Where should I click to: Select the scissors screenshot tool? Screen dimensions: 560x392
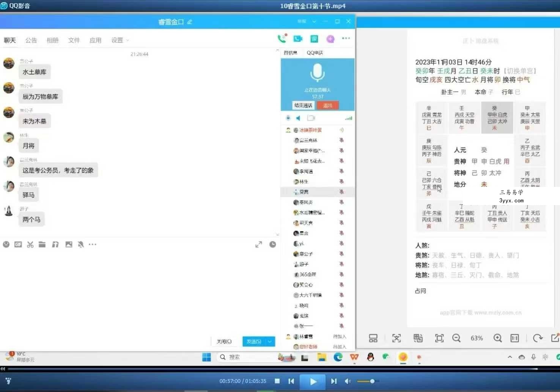(30, 245)
